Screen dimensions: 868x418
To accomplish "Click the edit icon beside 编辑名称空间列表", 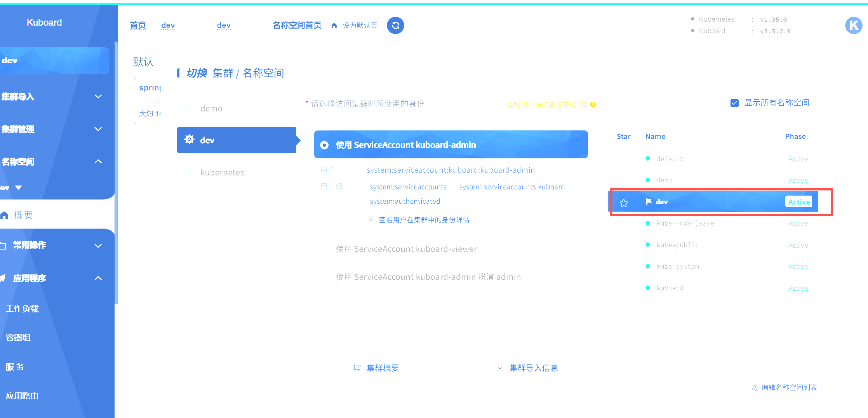I will click(755, 387).
